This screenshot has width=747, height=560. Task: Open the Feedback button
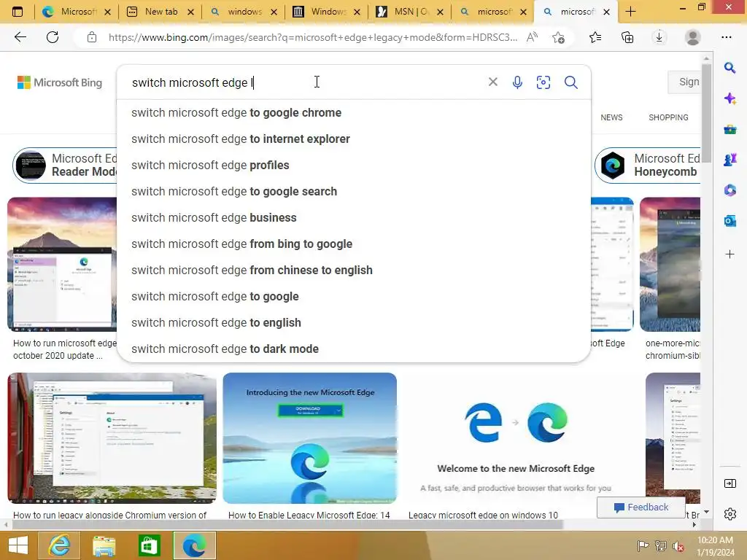640,507
